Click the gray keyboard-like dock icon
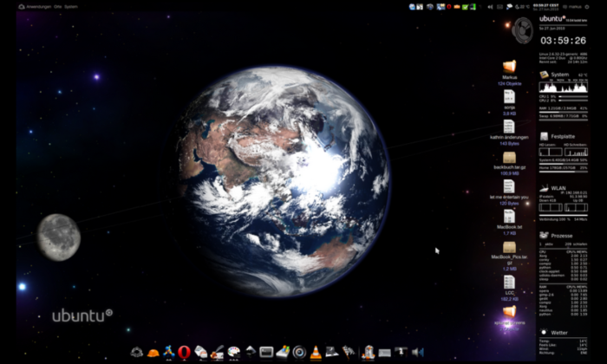This screenshot has height=364, width=607. coord(384,353)
